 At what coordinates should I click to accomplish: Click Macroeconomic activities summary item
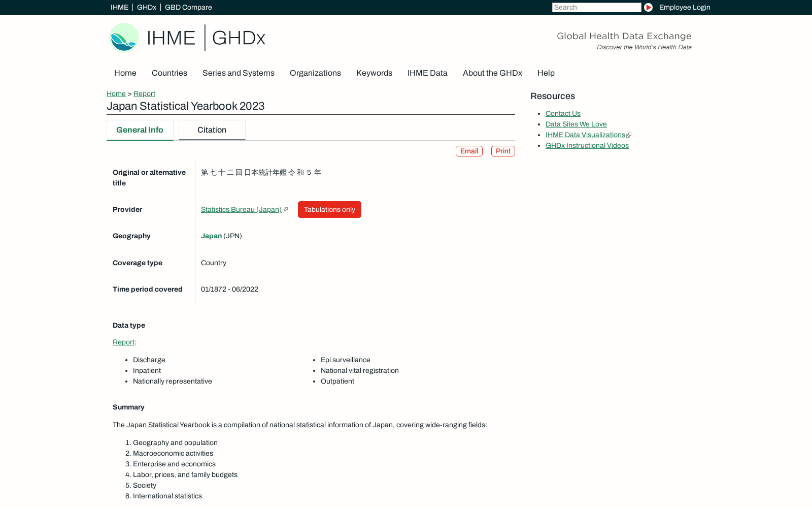click(x=173, y=454)
